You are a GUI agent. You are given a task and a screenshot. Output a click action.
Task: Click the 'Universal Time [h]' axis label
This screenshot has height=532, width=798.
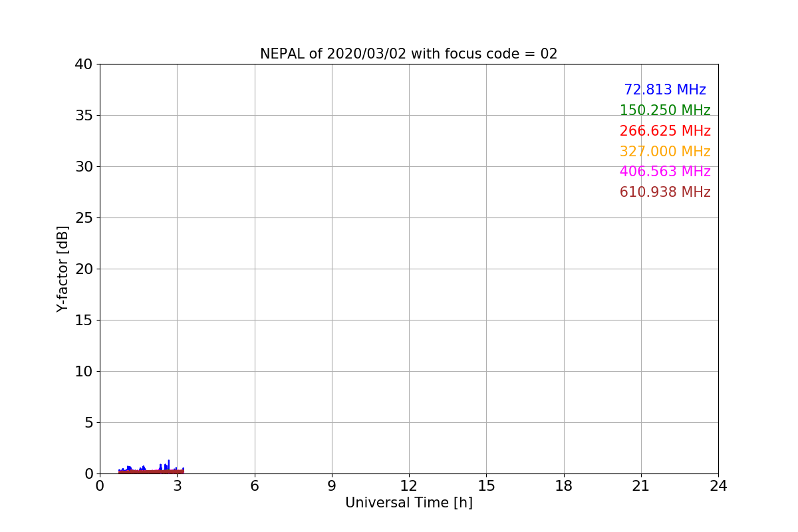click(x=409, y=503)
